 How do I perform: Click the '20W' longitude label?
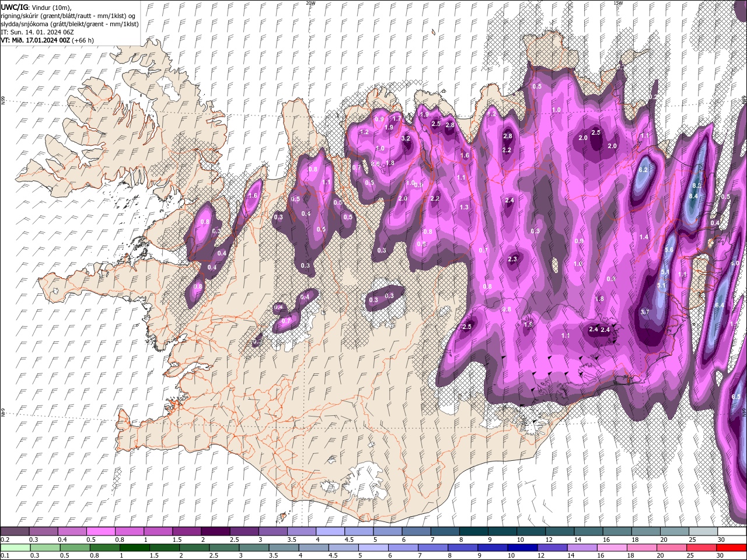point(310,2)
